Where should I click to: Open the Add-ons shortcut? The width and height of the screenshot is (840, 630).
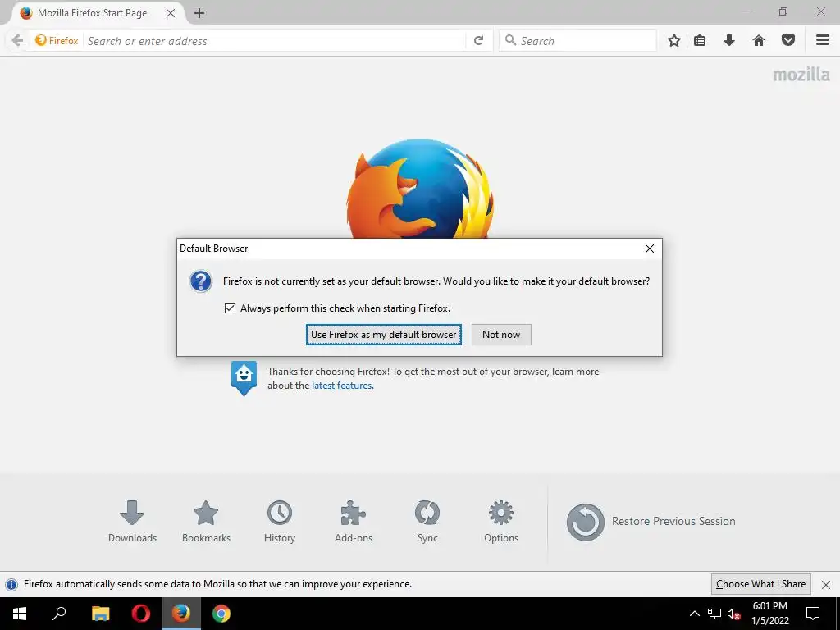pyautogui.click(x=354, y=522)
